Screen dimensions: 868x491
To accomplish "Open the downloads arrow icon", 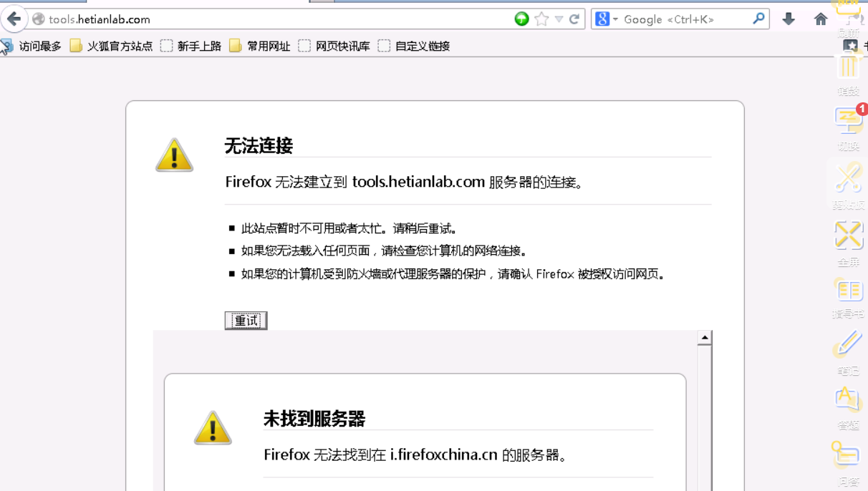I will click(x=789, y=19).
